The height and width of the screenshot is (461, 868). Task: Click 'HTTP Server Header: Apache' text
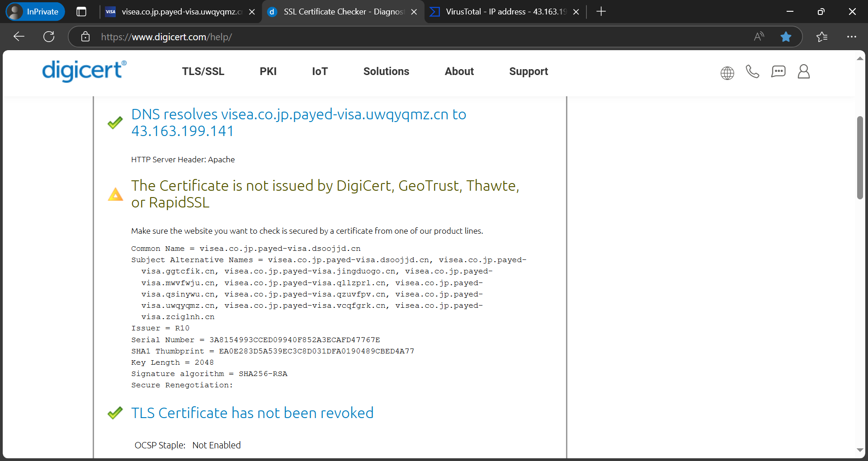183,160
